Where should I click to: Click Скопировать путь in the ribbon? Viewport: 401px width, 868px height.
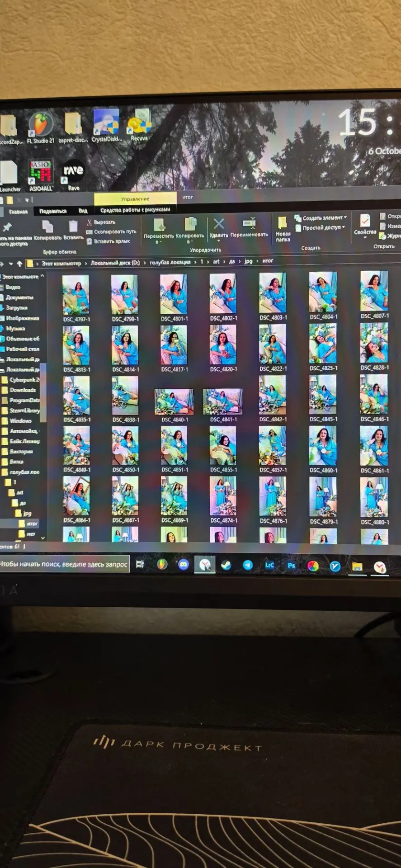click(111, 232)
